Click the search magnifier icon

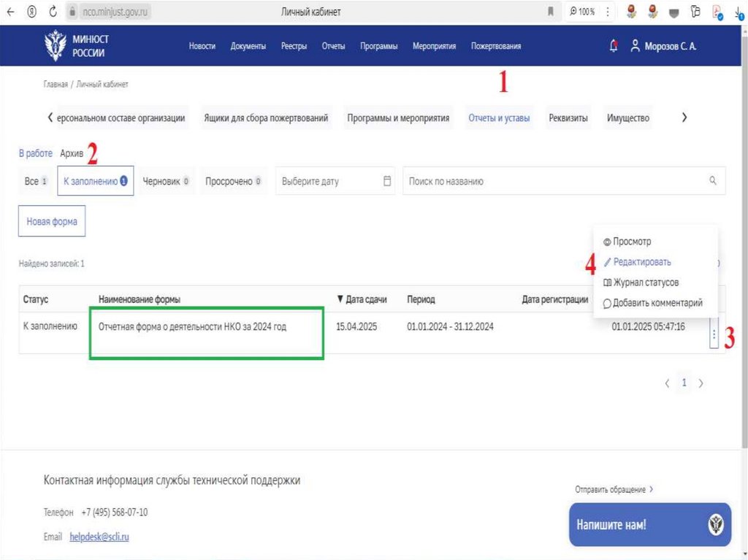(713, 181)
